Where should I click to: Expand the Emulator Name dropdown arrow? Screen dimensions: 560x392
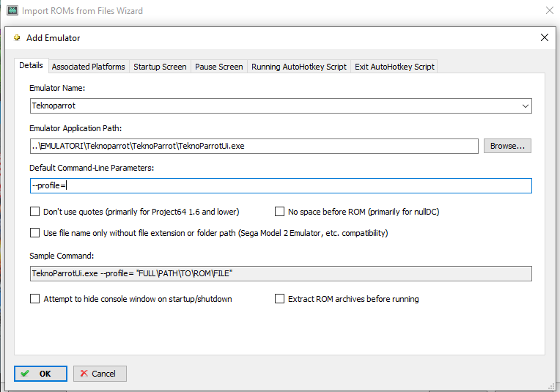pos(525,106)
